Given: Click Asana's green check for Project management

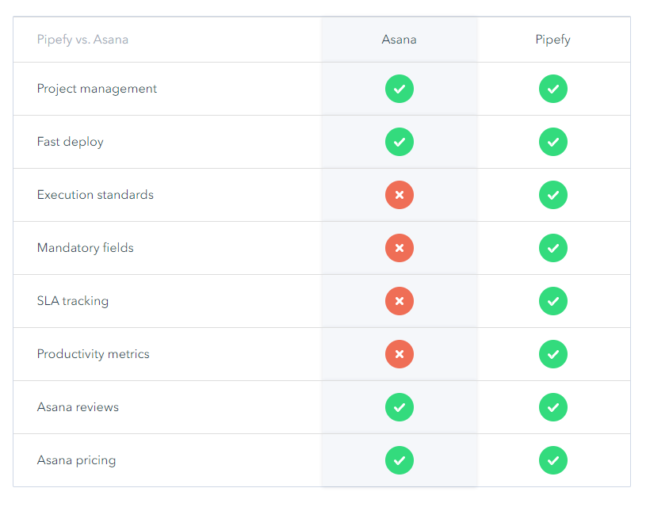Looking at the screenshot, I should (399, 89).
